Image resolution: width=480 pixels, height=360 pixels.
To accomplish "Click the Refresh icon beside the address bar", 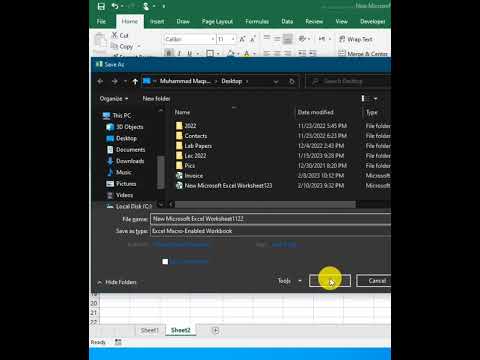I will pyautogui.click(x=292, y=81).
